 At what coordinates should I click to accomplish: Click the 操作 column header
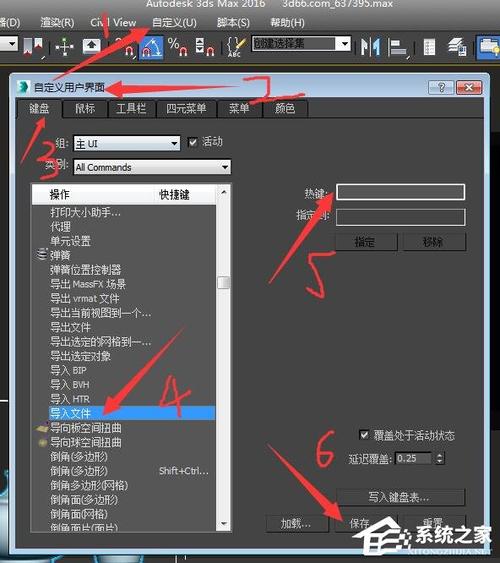[x=60, y=194]
